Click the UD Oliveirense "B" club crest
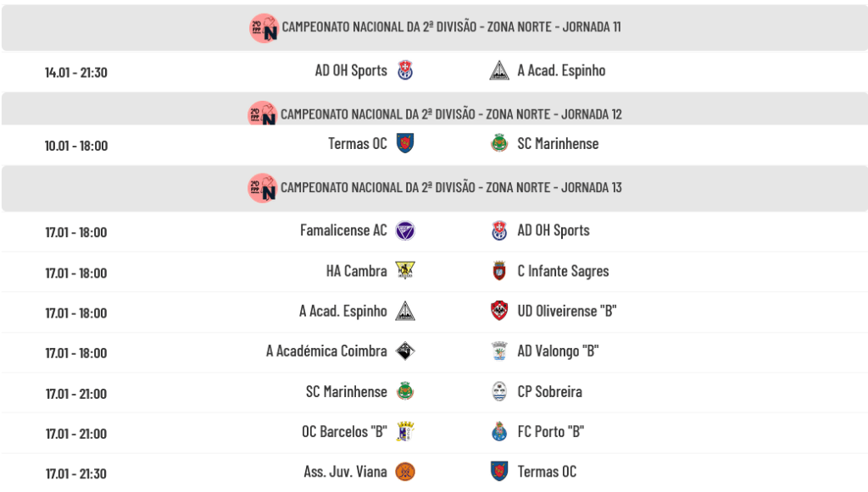The height and width of the screenshot is (492, 868). [499, 312]
